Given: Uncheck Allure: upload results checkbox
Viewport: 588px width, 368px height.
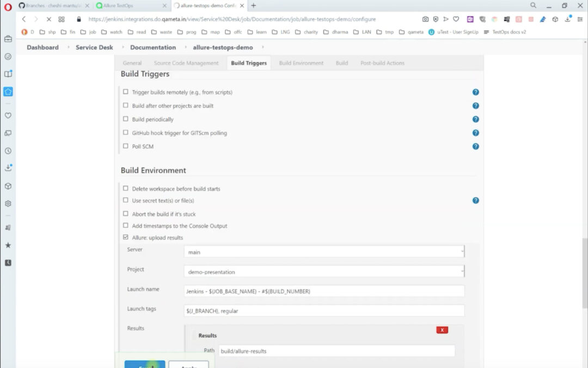Looking at the screenshot, I should click(x=126, y=238).
